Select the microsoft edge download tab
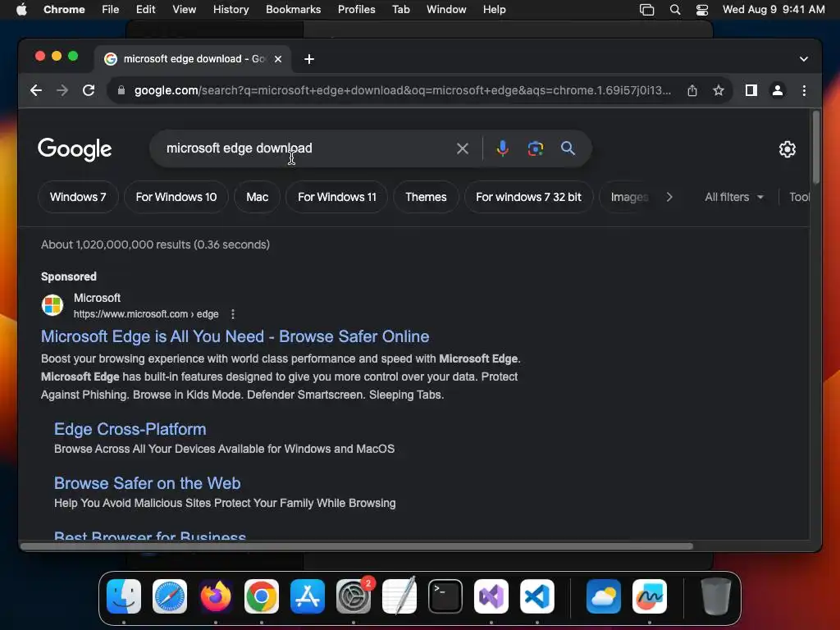The height and width of the screenshot is (630, 840). point(194,59)
